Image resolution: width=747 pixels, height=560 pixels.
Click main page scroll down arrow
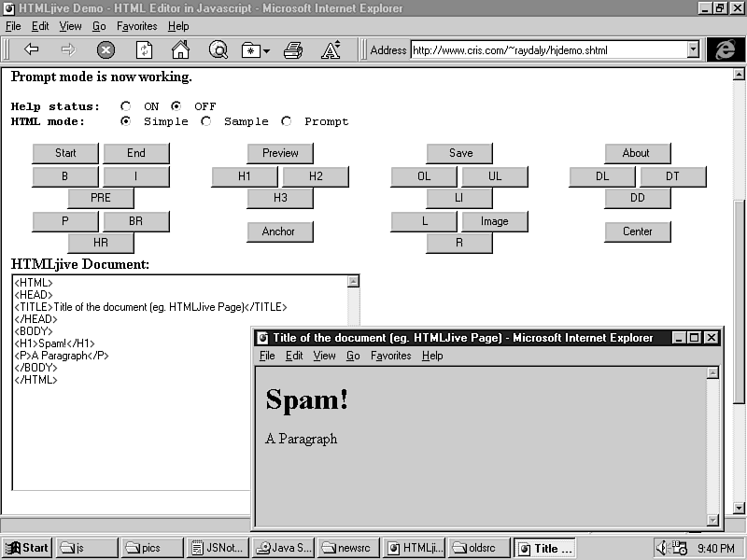point(739,508)
